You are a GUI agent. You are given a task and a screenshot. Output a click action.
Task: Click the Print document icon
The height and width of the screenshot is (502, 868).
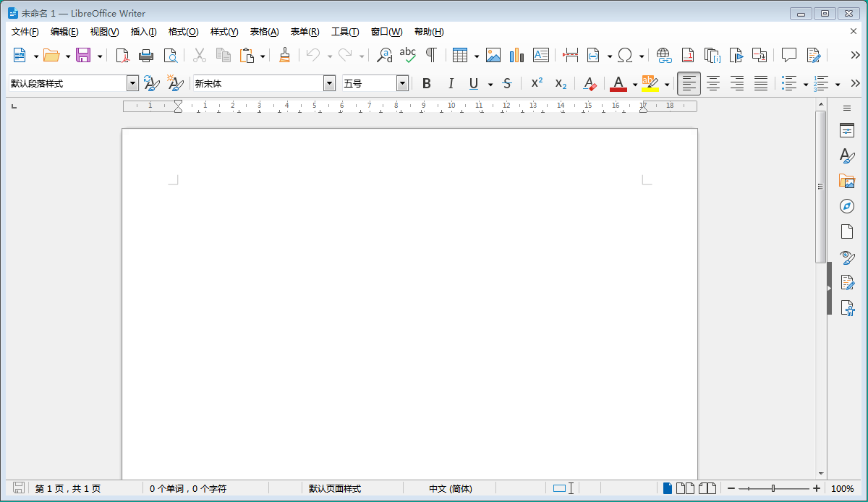tap(146, 55)
